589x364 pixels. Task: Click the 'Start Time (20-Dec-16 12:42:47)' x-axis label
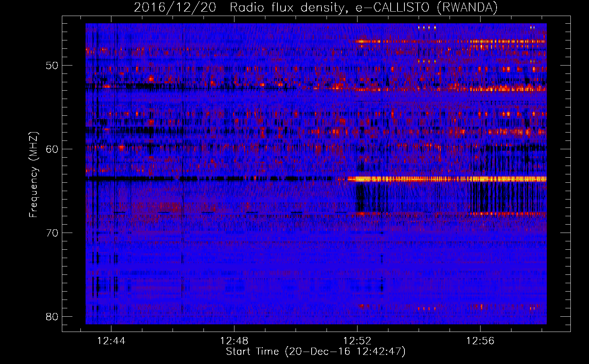point(316,352)
